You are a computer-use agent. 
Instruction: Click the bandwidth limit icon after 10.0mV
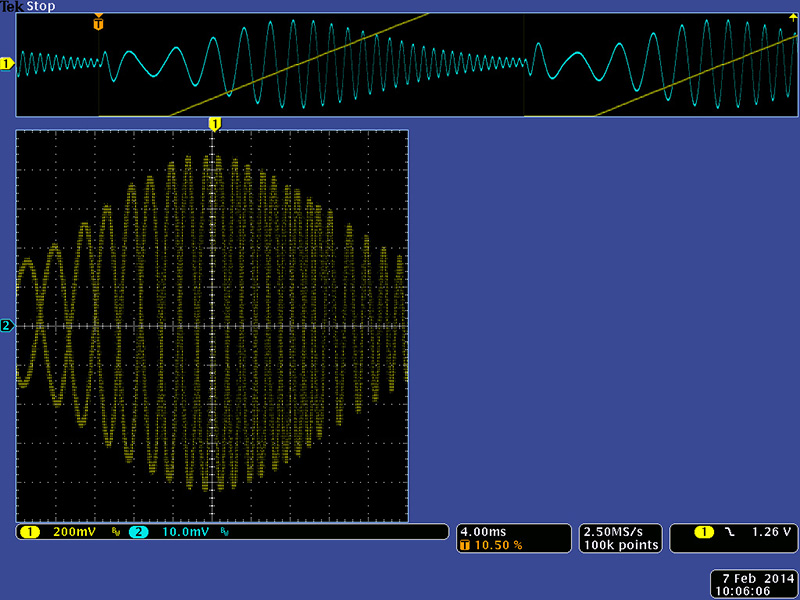[x=223, y=532]
